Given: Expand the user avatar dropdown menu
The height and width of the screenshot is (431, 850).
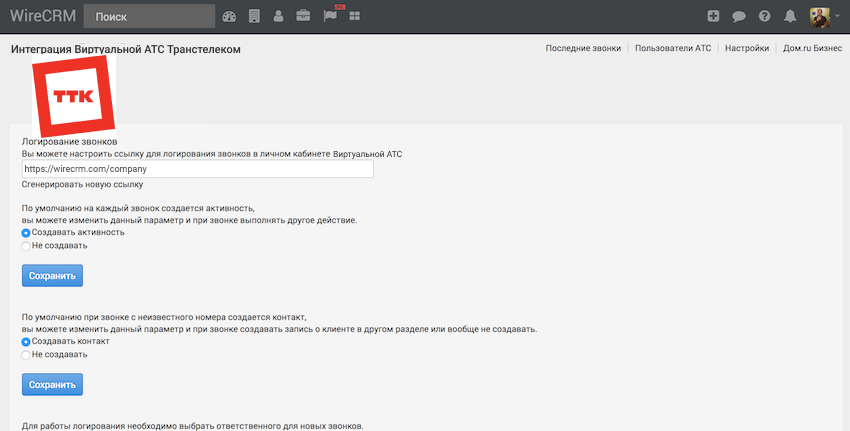Looking at the screenshot, I should 823,16.
